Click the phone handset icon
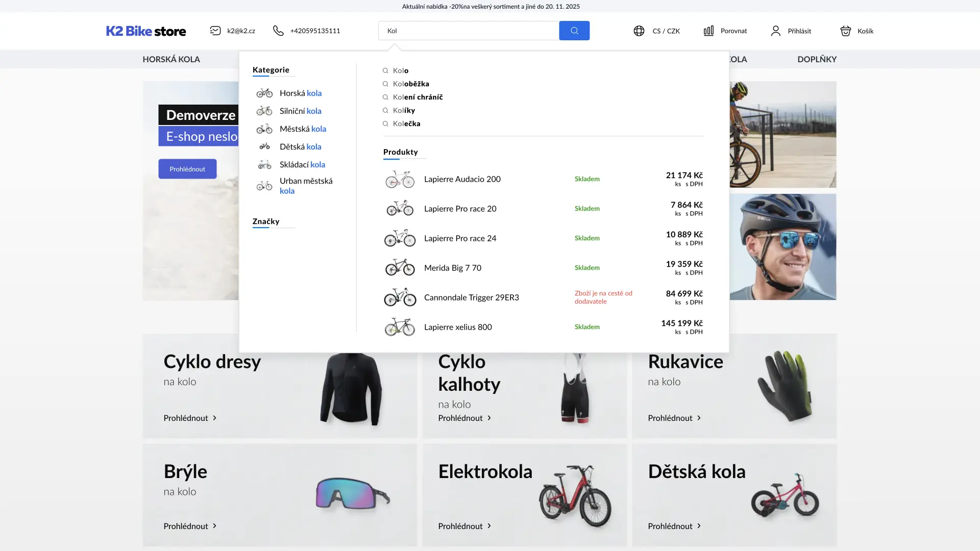The height and width of the screenshot is (551, 980). click(278, 31)
